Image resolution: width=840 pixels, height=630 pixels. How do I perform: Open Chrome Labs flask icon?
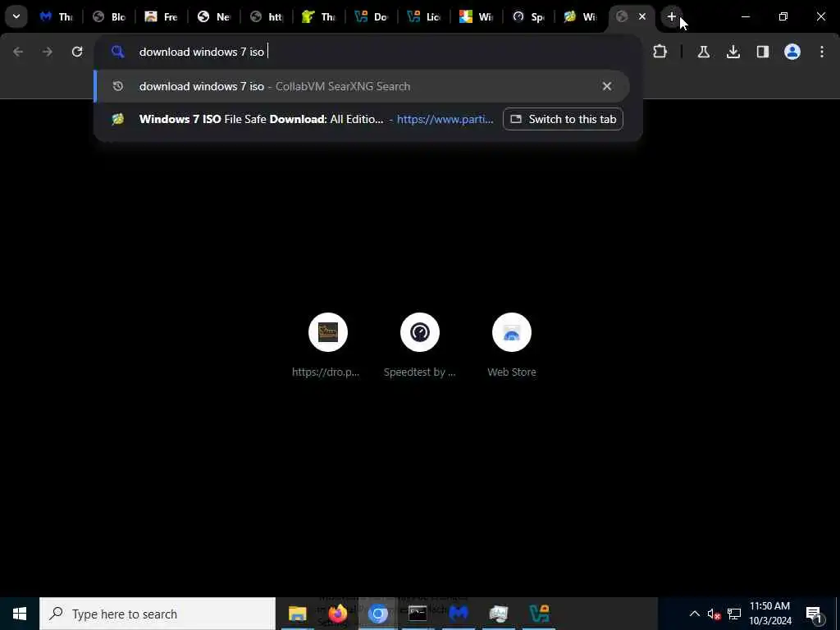click(x=704, y=52)
